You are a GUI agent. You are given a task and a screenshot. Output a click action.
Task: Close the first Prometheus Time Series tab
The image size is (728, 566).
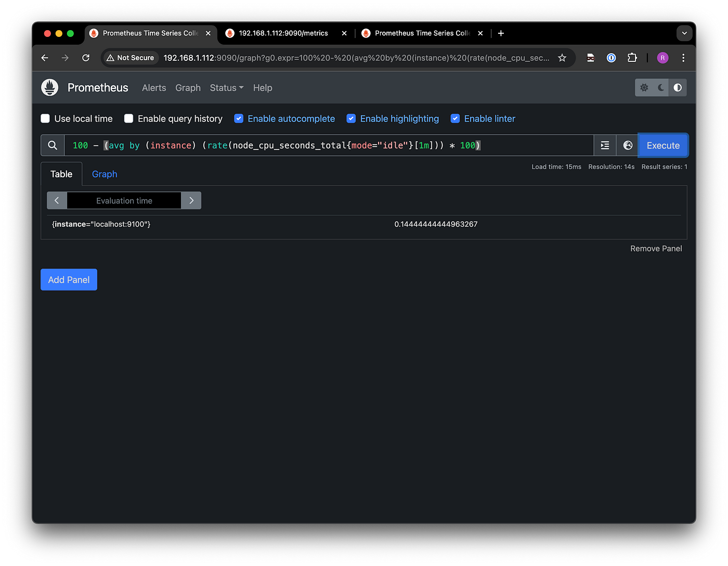[x=208, y=33]
